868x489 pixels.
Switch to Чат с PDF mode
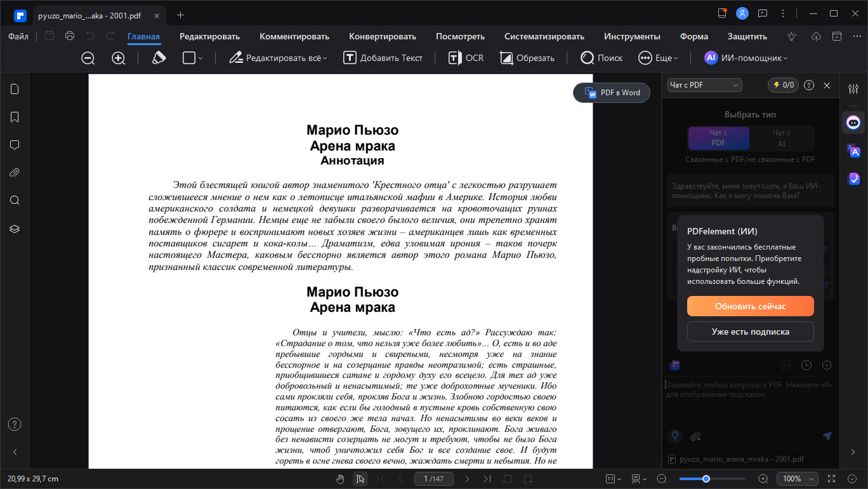point(718,138)
